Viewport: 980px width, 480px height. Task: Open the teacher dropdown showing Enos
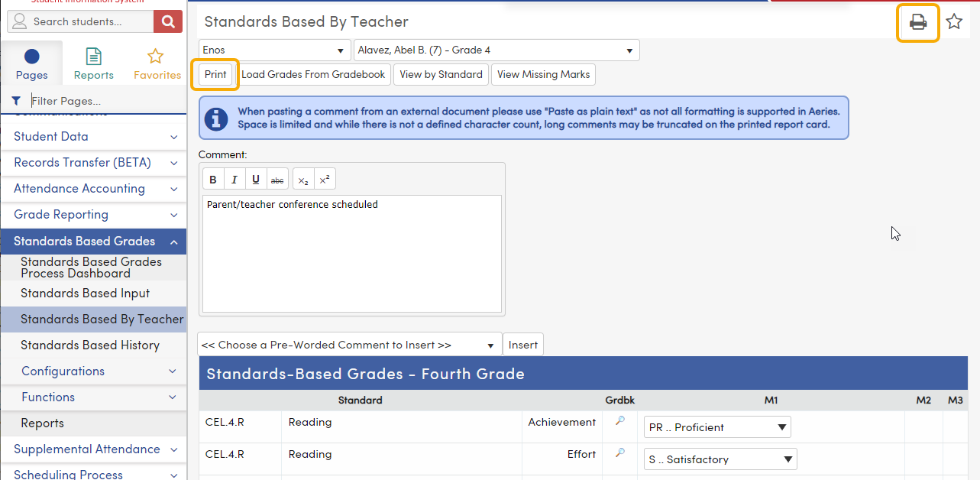tap(274, 49)
